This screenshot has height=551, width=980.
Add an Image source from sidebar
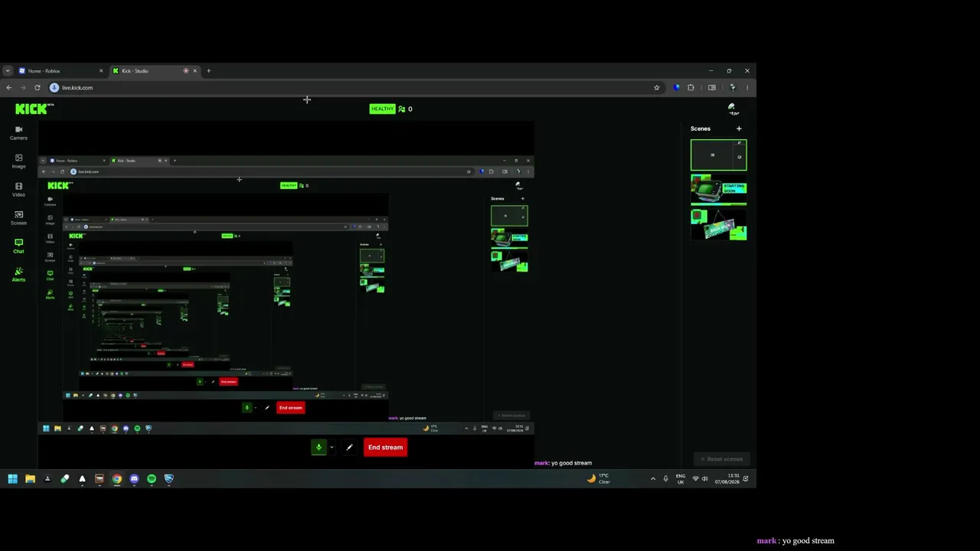(18, 161)
